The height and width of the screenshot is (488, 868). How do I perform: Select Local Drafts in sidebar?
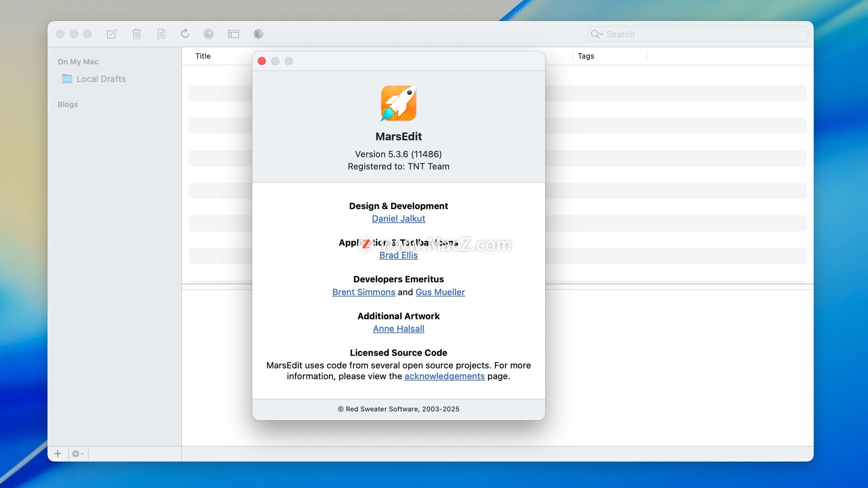click(101, 79)
